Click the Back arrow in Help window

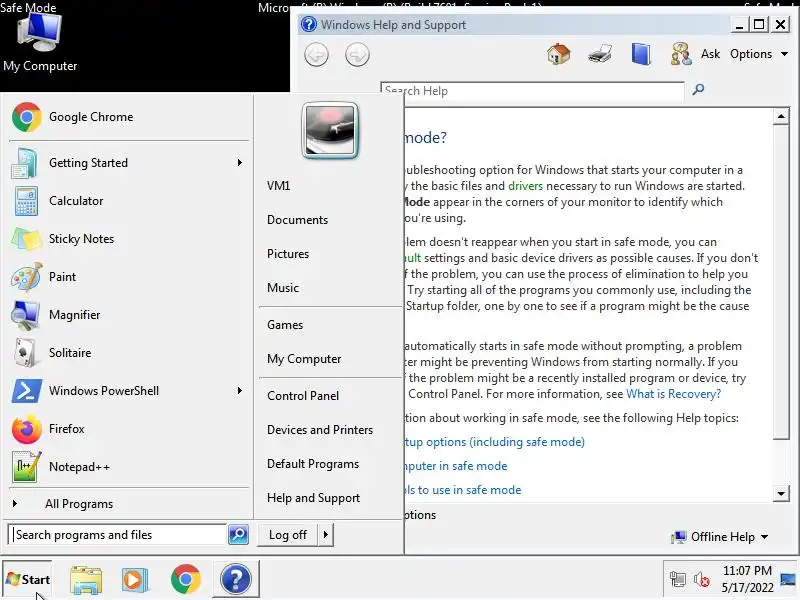[x=316, y=55]
